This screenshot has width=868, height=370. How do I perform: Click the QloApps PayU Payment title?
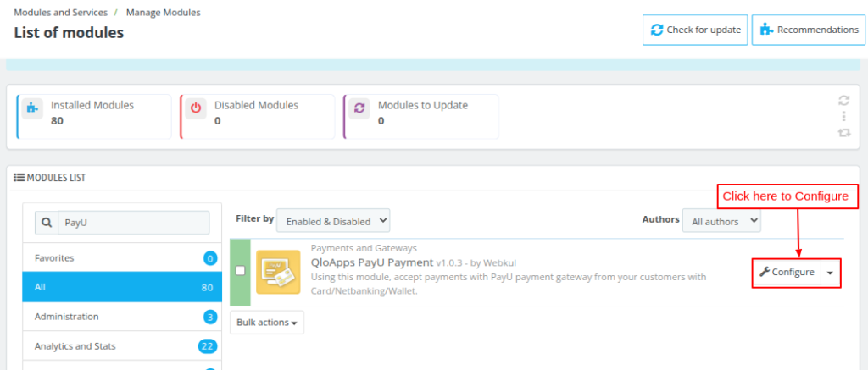(x=372, y=262)
